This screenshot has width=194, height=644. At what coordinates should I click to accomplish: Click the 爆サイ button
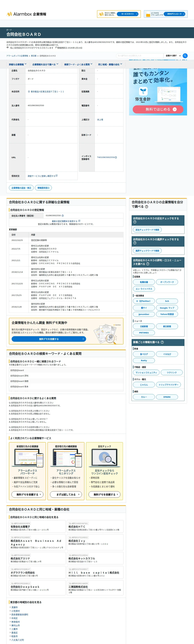pos(144,308)
